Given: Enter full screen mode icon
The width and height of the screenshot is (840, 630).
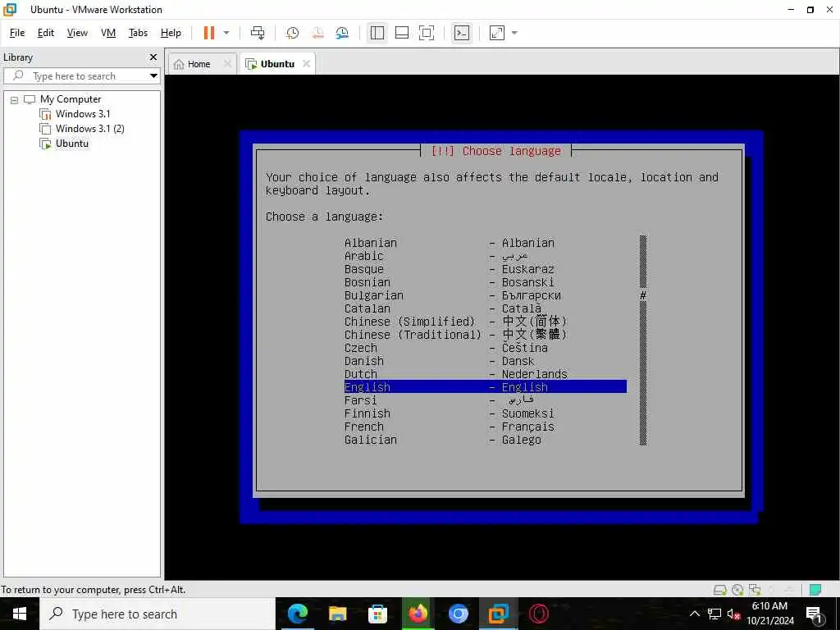Looking at the screenshot, I should click(427, 33).
